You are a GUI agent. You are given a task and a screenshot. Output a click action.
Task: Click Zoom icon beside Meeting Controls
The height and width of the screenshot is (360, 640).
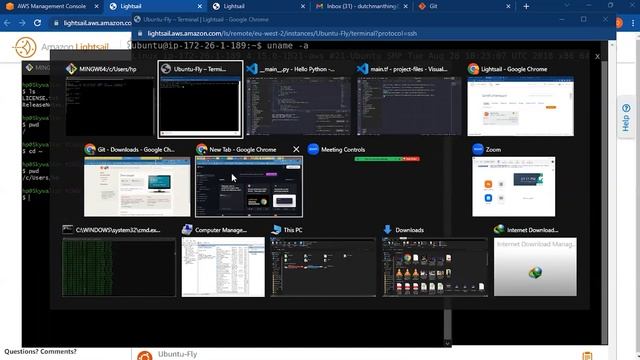[313, 149]
